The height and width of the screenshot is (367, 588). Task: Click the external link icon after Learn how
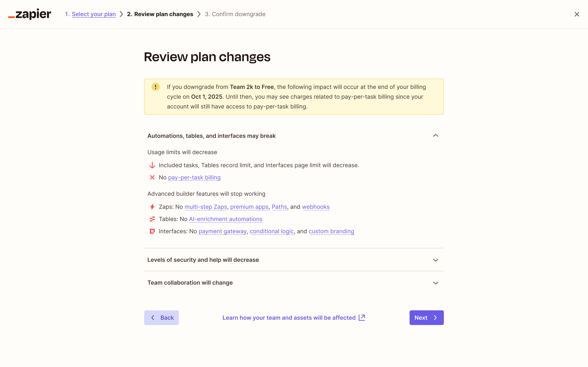click(x=362, y=317)
